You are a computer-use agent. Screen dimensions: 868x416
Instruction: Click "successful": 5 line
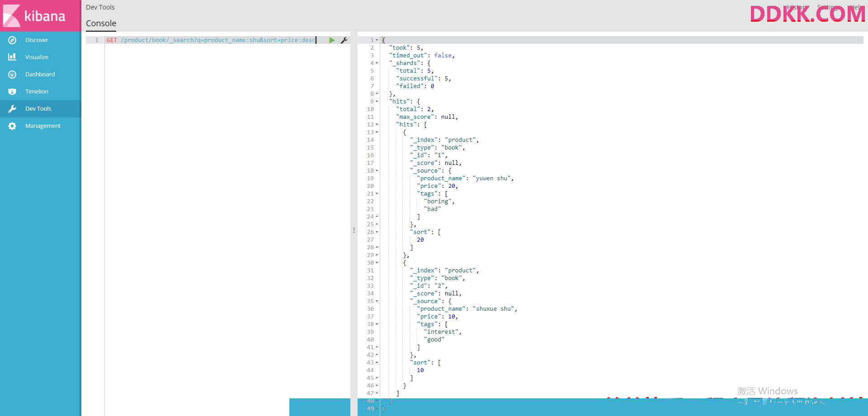424,79
